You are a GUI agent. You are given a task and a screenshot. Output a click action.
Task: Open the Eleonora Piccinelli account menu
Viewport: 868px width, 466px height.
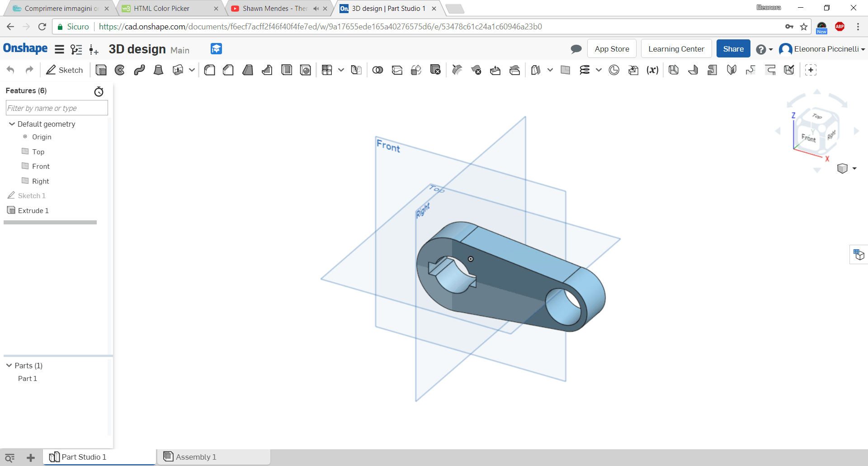coord(822,49)
